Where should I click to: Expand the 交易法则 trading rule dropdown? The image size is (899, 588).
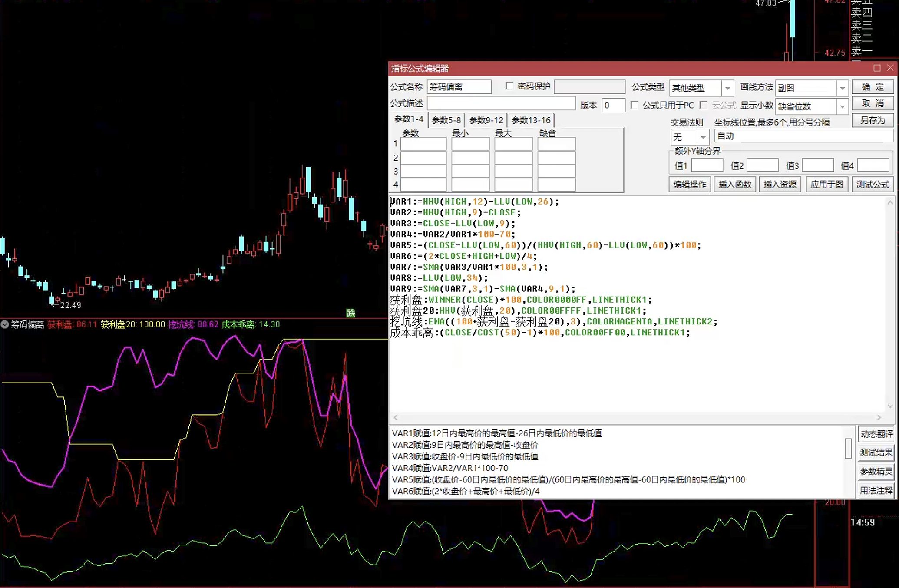point(703,138)
